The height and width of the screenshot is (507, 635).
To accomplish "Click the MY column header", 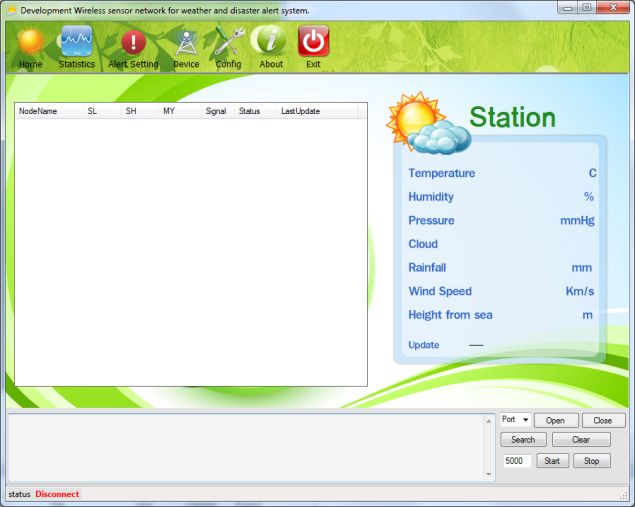I will point(178,111).
